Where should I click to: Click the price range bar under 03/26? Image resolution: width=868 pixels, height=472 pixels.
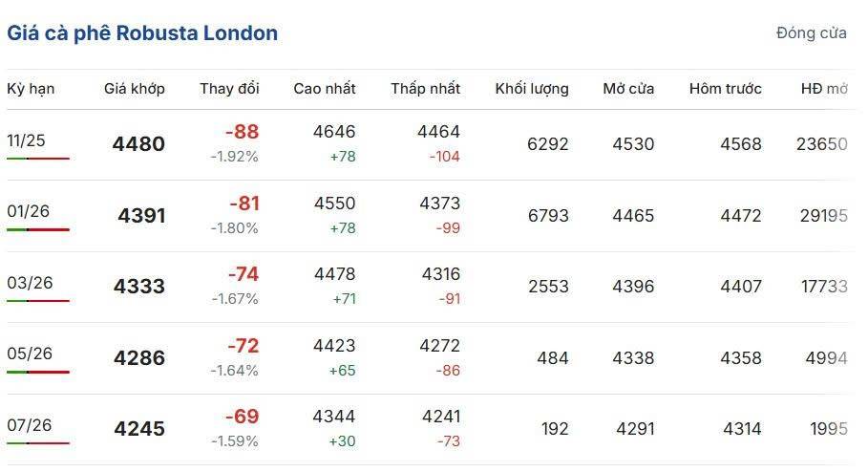point(38,301)
